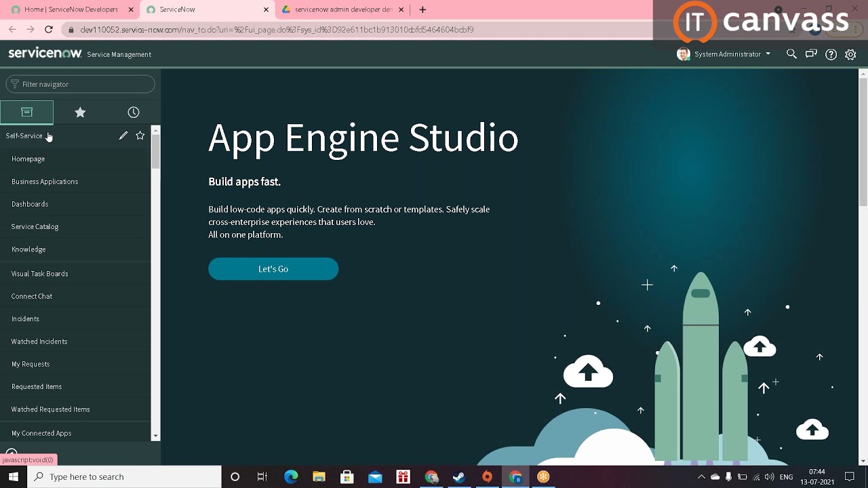Open the ServiceNow global search magnifier
868x488 pixels.
tap(791, 54)
